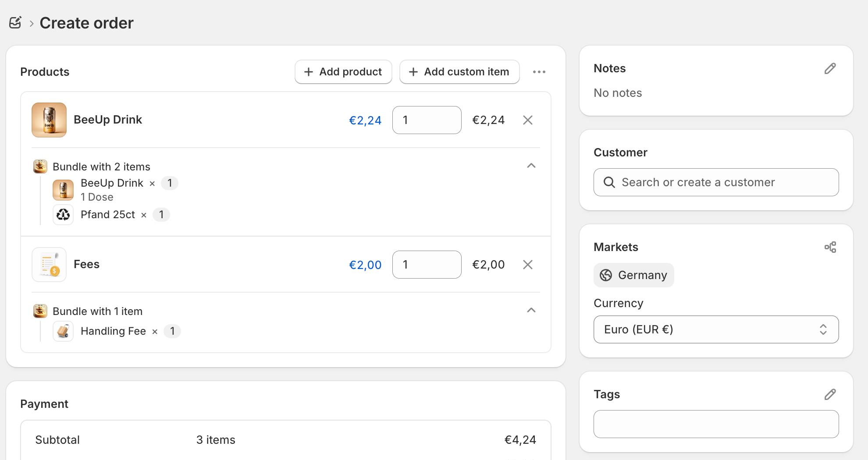
Task: Focus the Fees quantity field
Action: 427,265
